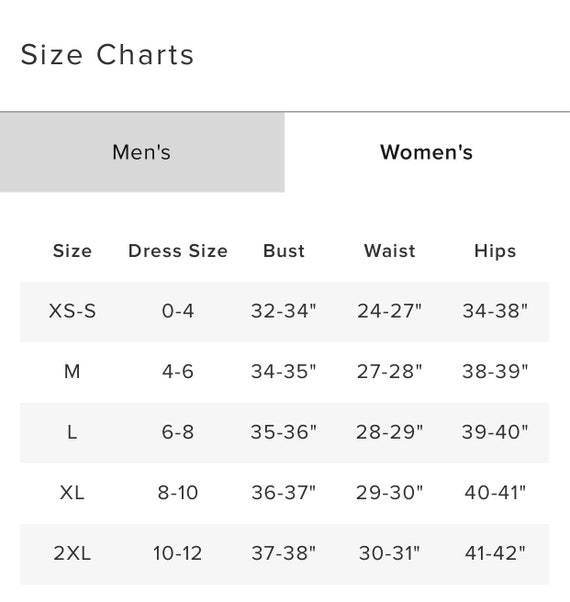Click the 0-4 dress size cell
570x602 pixels.
(x=178, y=311)
